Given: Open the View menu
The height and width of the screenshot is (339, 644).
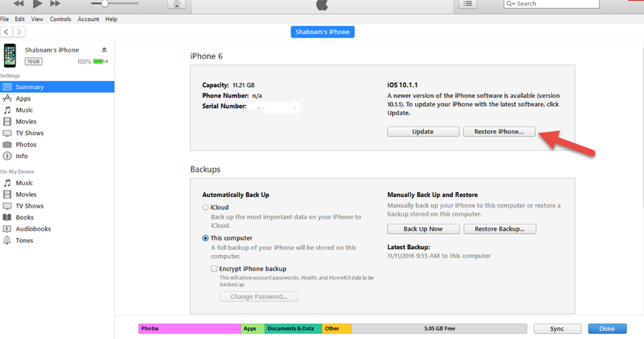Looking at the screenshot, I should tap(37, 19).
